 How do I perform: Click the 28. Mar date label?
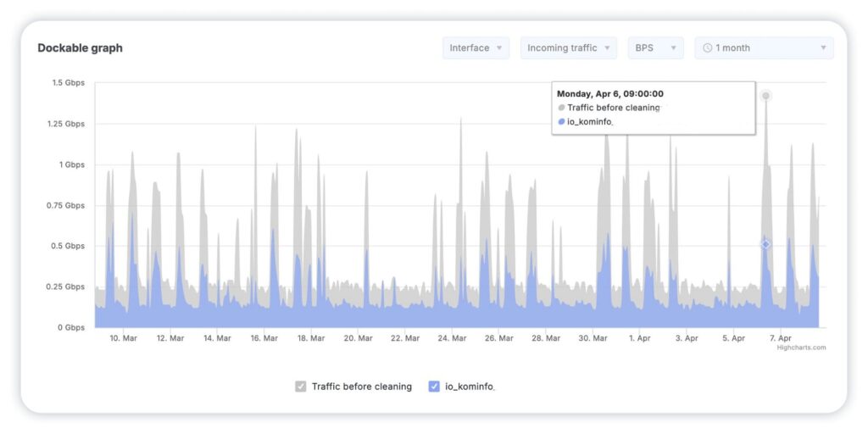[546, 338]
